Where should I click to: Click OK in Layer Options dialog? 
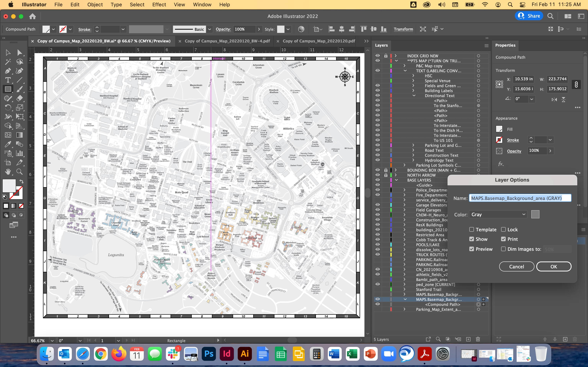(x=554, y=266)
